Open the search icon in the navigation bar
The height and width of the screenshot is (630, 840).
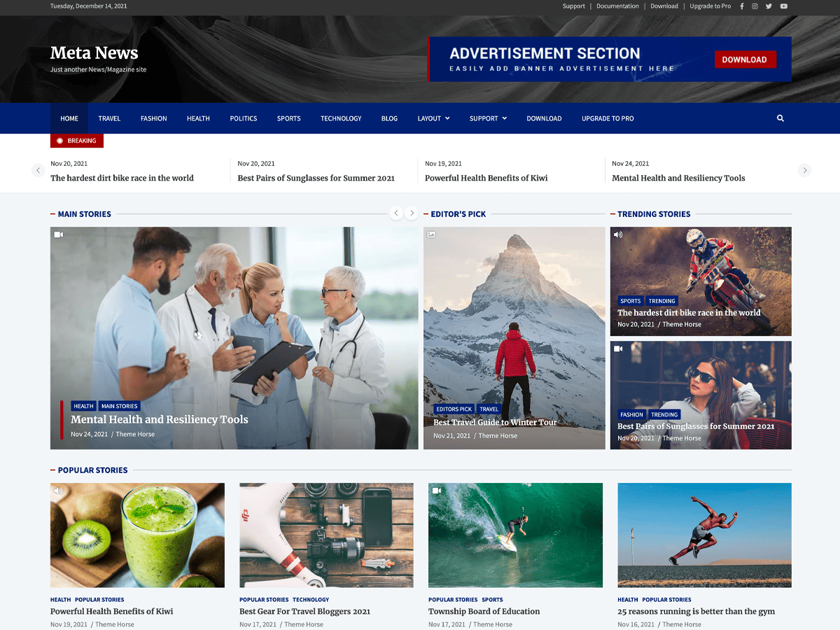pyautogui.click(x=780, y=118)
